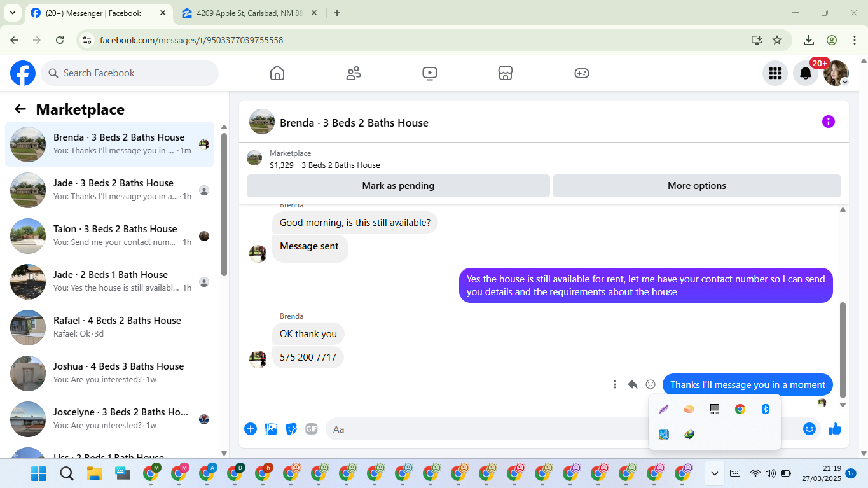This screenshot has width=868, height=488.
Task: Click the address bar URL
Action: tap(191, 40)
